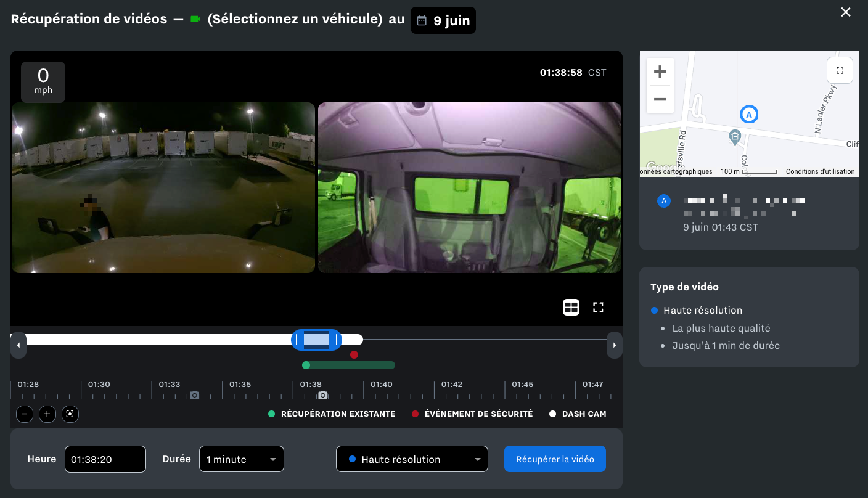The width and height of the screenshot is (868, 498).
Task: Open the Durée 1 minute dropdown
Action: tap(241, 459)
